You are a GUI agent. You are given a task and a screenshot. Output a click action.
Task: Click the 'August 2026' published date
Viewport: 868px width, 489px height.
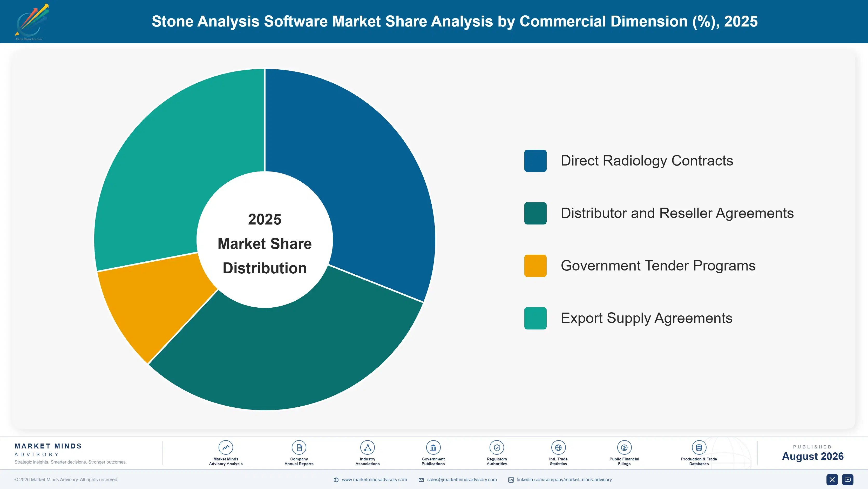pyautogui.click(x=813, y=456)
